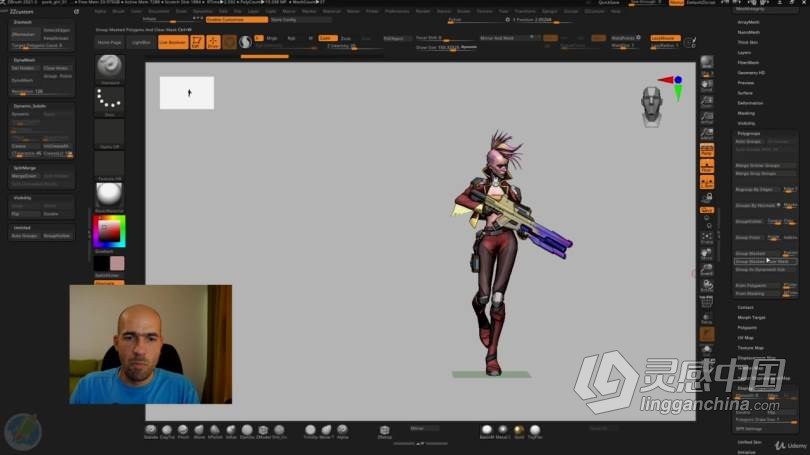Collapse the Polygroups subpalette
Image resolution: width=810 pixels, height=455 pixels.
[749, 133]
